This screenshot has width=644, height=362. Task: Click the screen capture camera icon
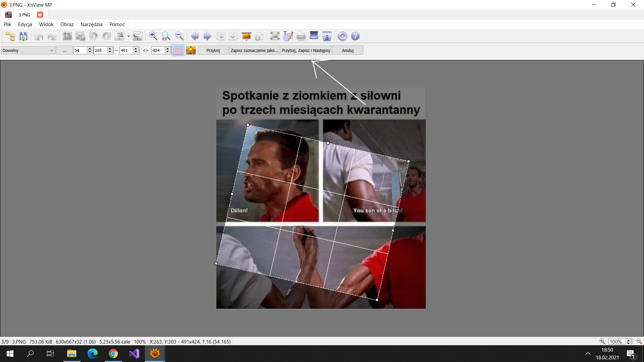coord(327,36)
